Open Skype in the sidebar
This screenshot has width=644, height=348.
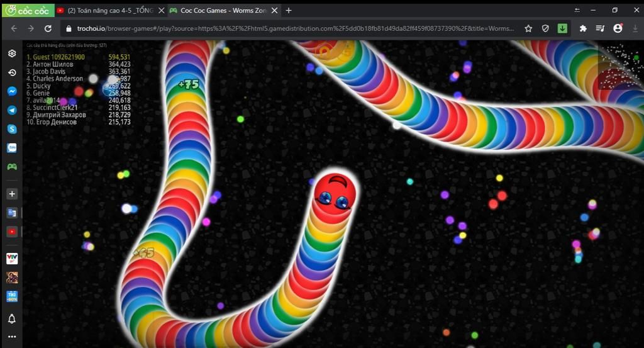pyautogui.click(x=12, y=129)
